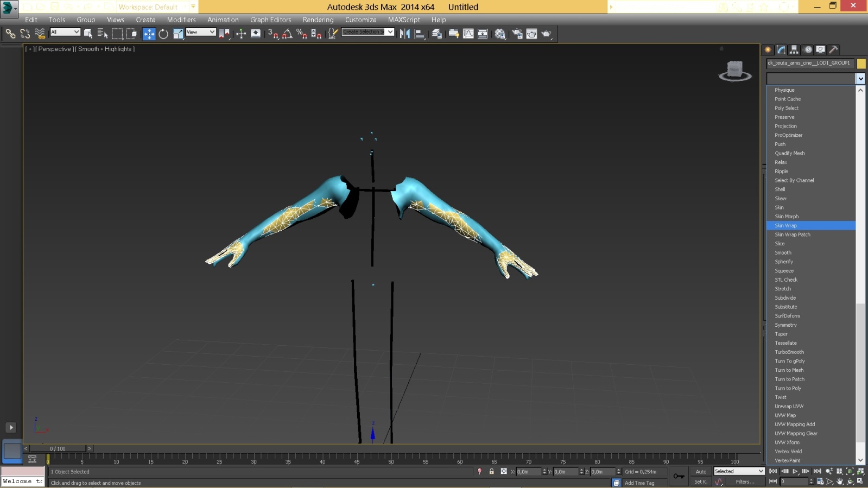Viewport: 868px width, 488px height.
Task: Activate the Select and Scale tool
Action: [x=178, y=34]
